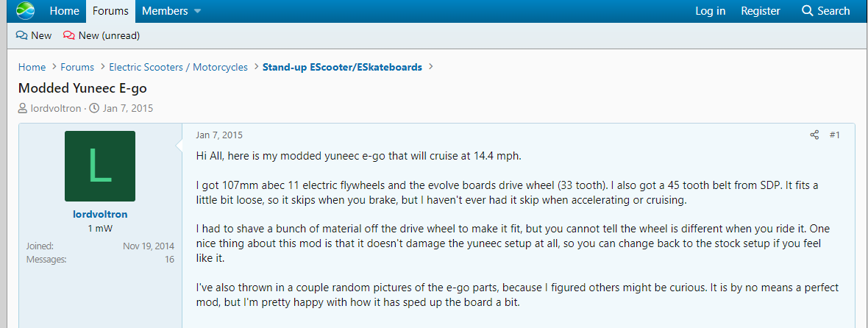Click the New (unread) bubble icon
Image resolution: width=868 pixels, height=328 pixels.
[69, 35]
